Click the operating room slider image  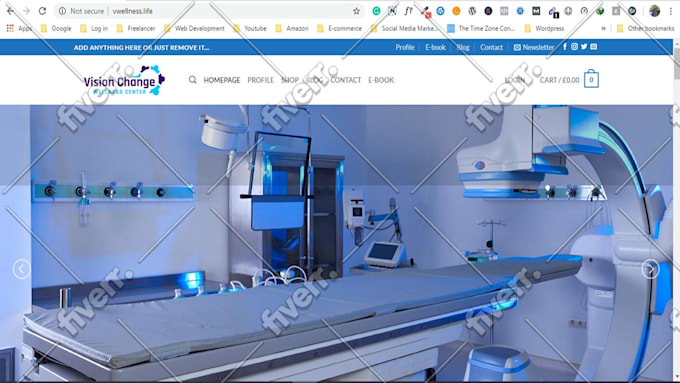[x=337, y=243]
